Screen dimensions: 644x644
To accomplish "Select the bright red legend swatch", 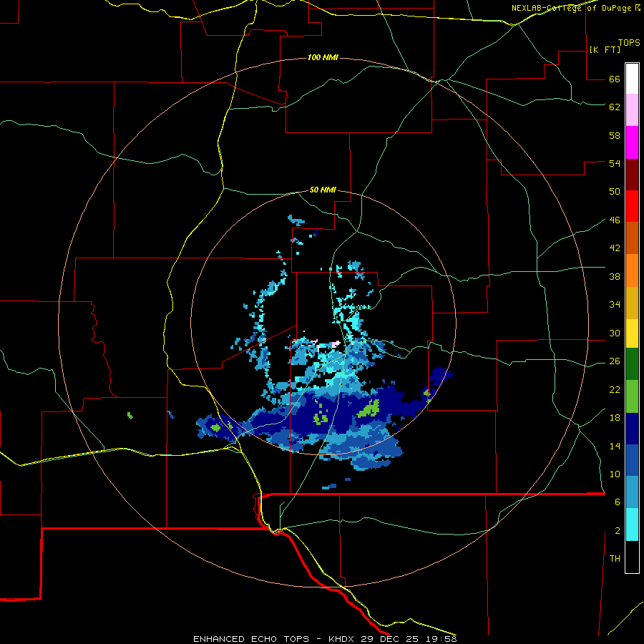I will tap(632, 206).
